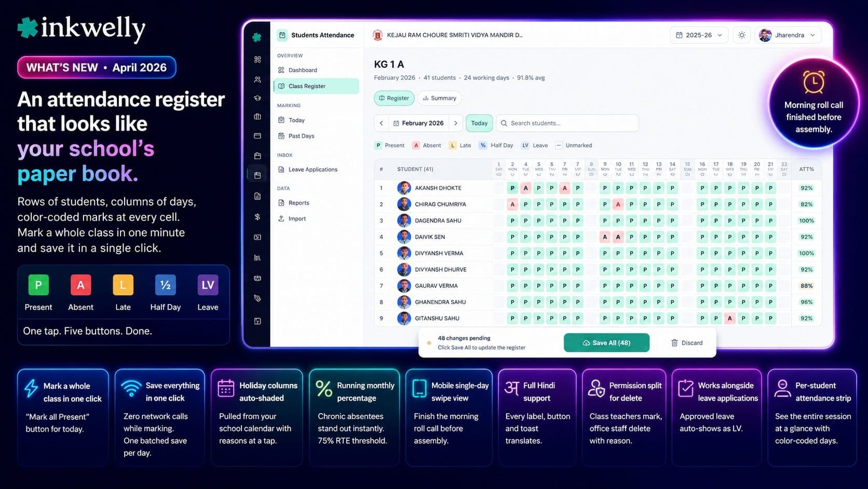Viewport: 868px width, 489px height.
Task: Click the phone icon on the Mobile single-day card
Action: click(x=419, y=388)
